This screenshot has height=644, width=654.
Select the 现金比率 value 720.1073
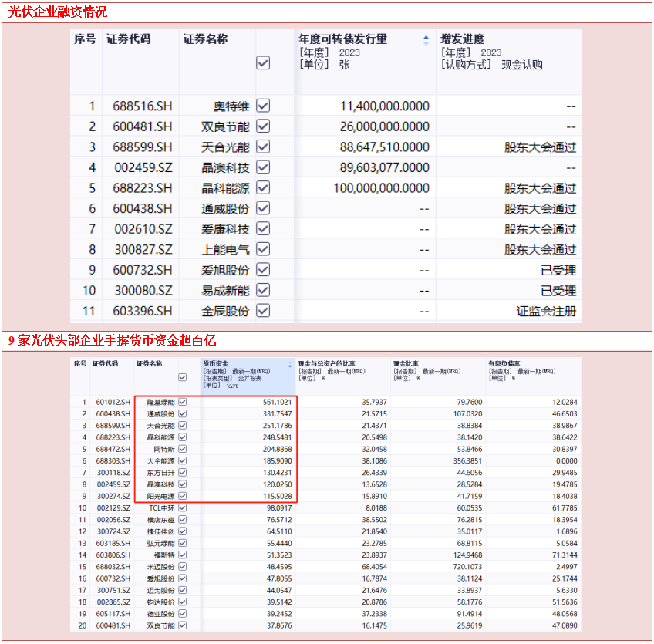(x=467, y=566)
